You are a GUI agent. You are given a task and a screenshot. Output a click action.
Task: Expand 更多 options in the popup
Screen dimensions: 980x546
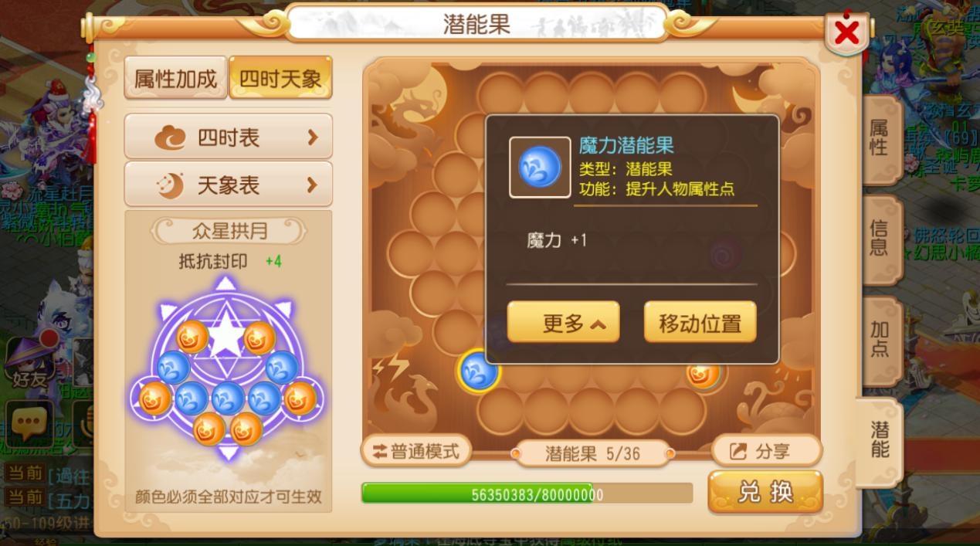(x=563, y=323)
